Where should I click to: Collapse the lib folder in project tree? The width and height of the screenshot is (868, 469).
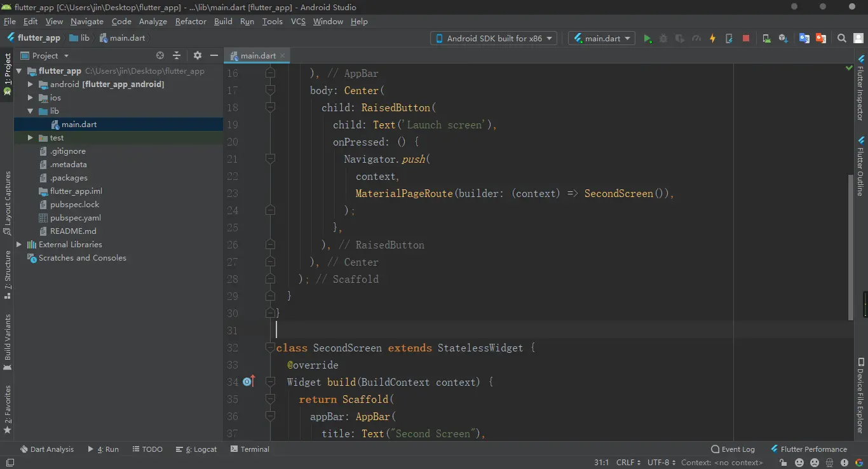point(30,111)
